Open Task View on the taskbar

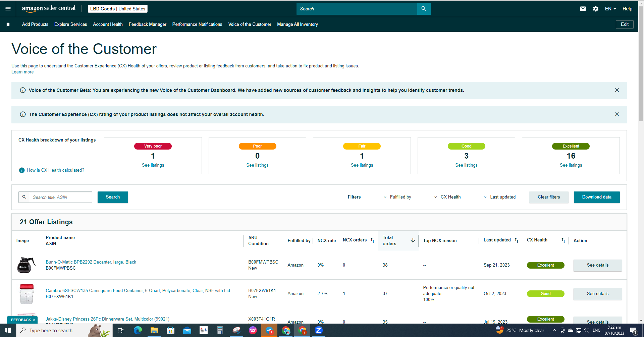(121, 331)
